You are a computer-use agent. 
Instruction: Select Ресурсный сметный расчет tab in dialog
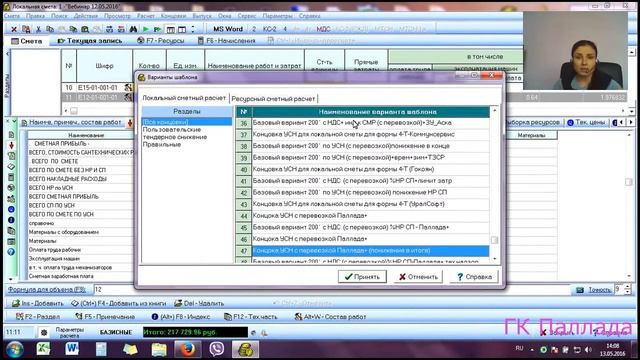(273, 99)
